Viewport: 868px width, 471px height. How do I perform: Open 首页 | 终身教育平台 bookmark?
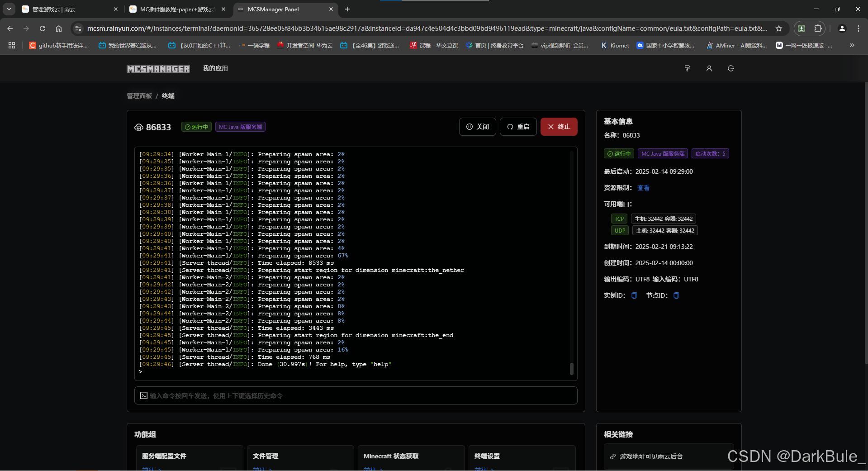494,45
